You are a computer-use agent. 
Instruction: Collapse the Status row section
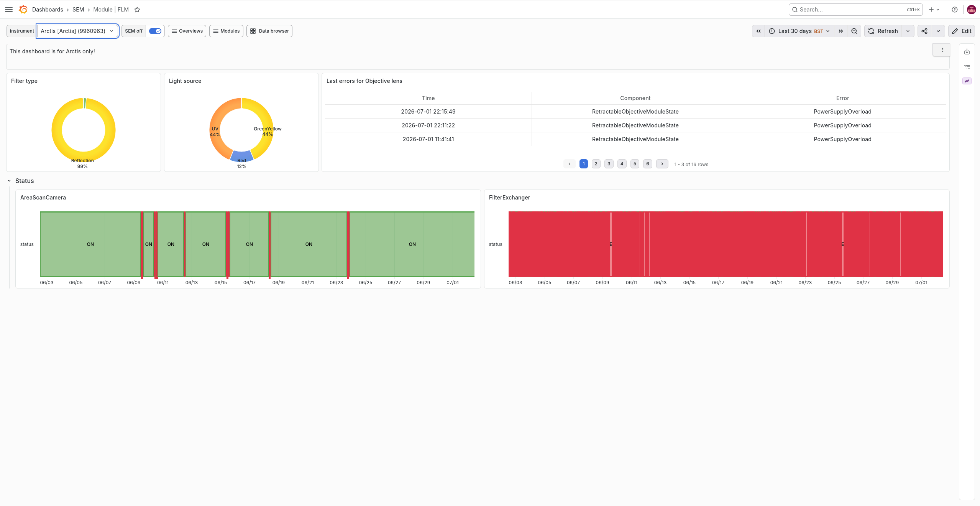click(9, 181)
